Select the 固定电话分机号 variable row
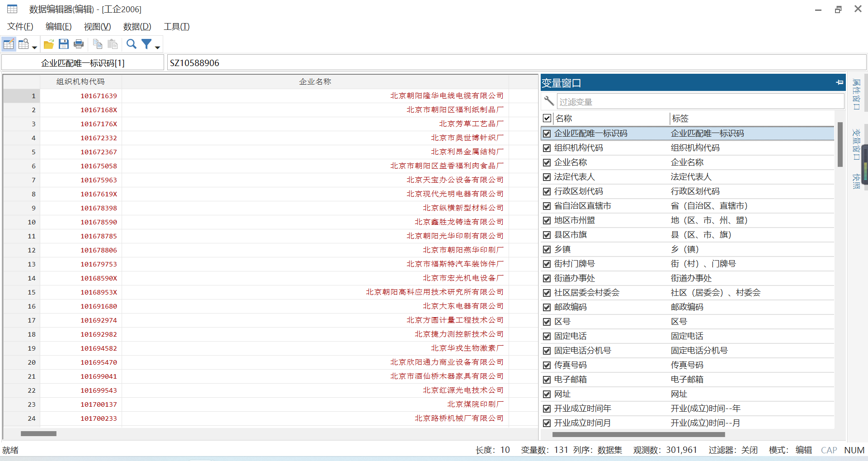 pos(688,351)
